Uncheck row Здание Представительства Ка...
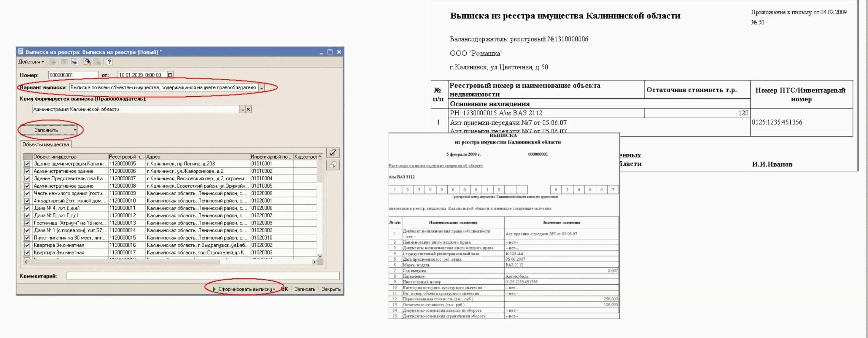This screenshot has width=868, height=338. 27,178
